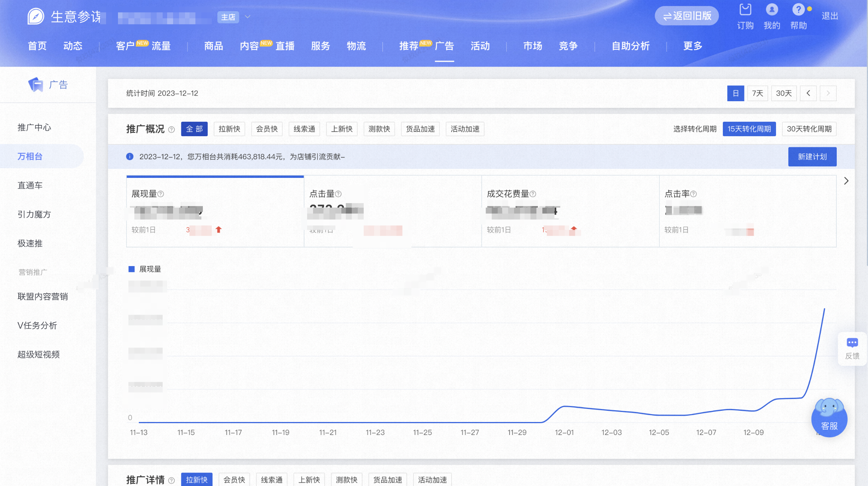Open the 市场 navigation tab
The height and width of the screenshot is (486, 868).
coord(533,46)
